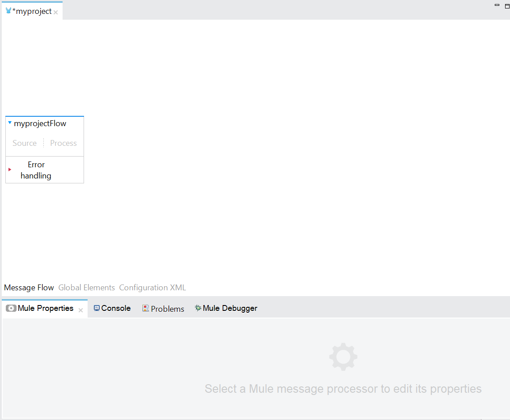510x420 pixels.
Task: Click the Mule icon on myproject tab
Action: click(x=8, y=11)
